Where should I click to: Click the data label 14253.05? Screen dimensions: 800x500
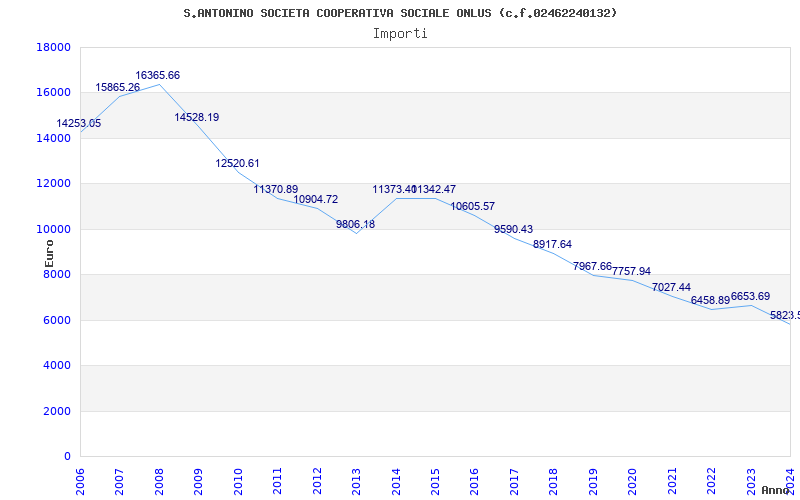[79, 123]
